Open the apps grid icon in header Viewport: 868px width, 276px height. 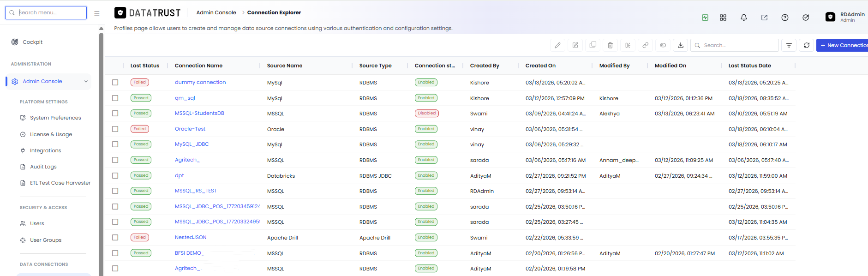click(723, 18)
